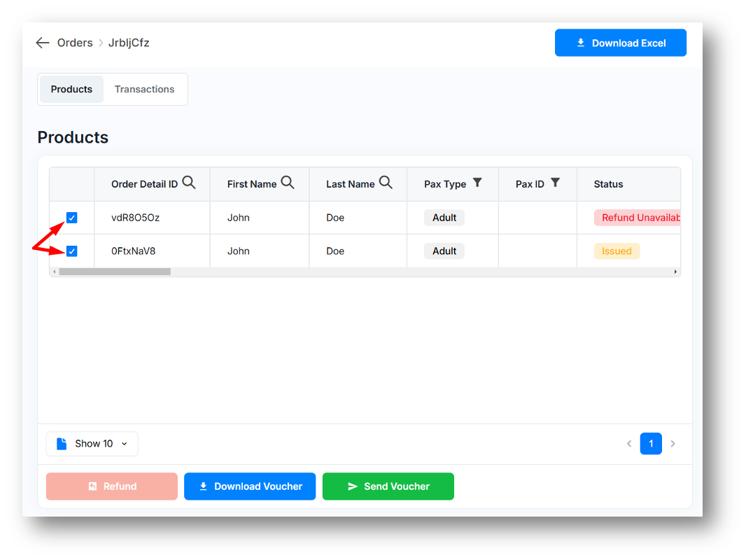Select the Products tab
The image size is (746, 560).
[x=71, y=90]
